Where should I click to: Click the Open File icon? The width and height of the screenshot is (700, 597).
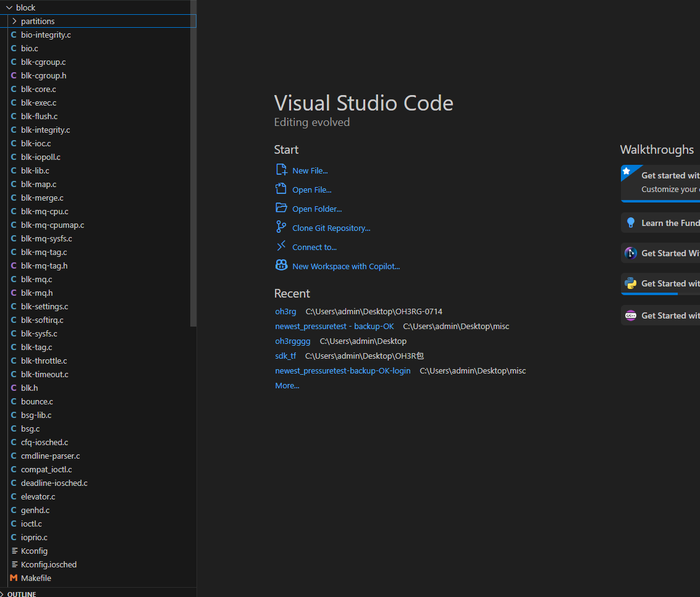tap(281, 189)
